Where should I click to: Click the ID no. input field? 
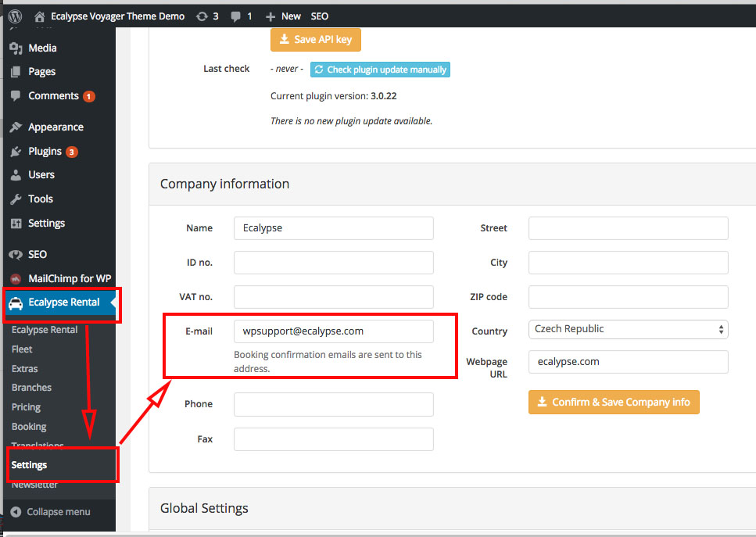pyautogui.click(x=334, y=263)
